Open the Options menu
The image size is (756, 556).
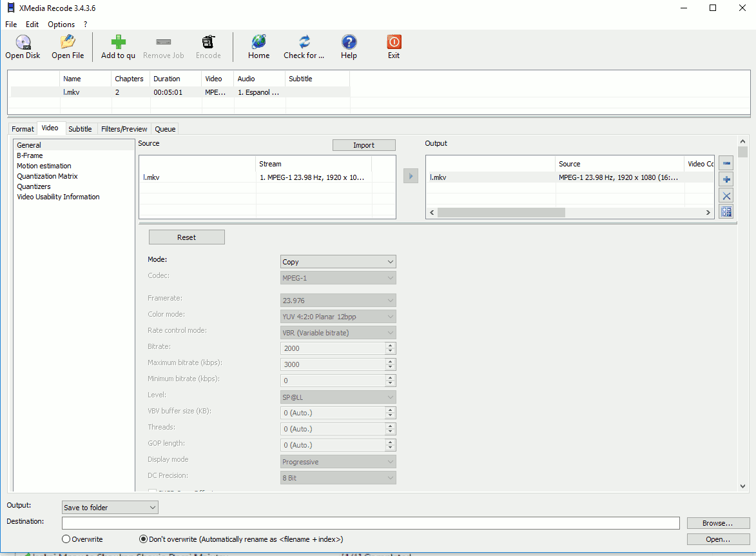tap(61, 25)
